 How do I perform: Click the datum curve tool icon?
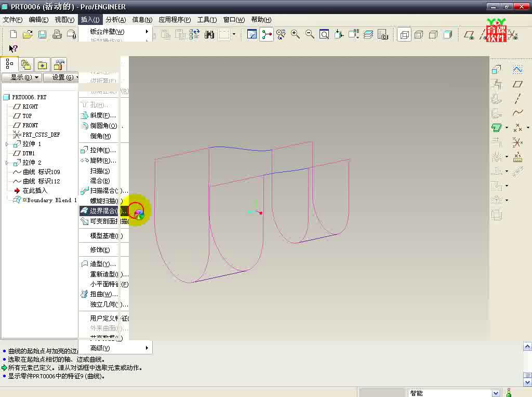[x=517, y=113]
